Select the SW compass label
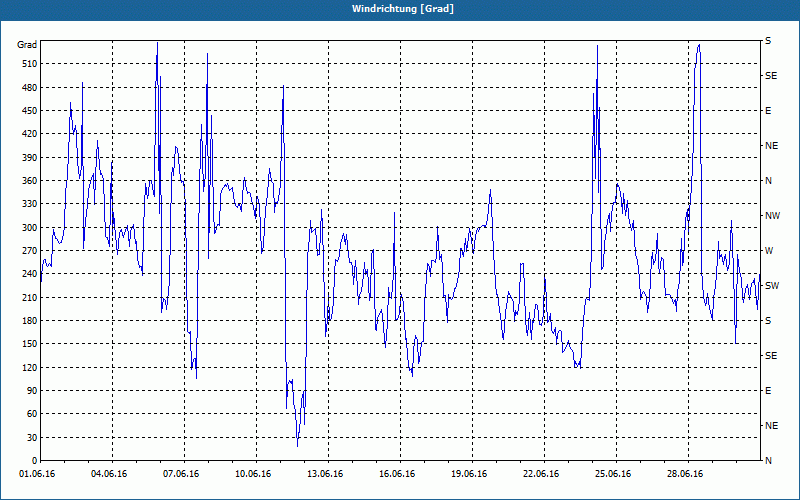800x500 pixels. [772, 286]
